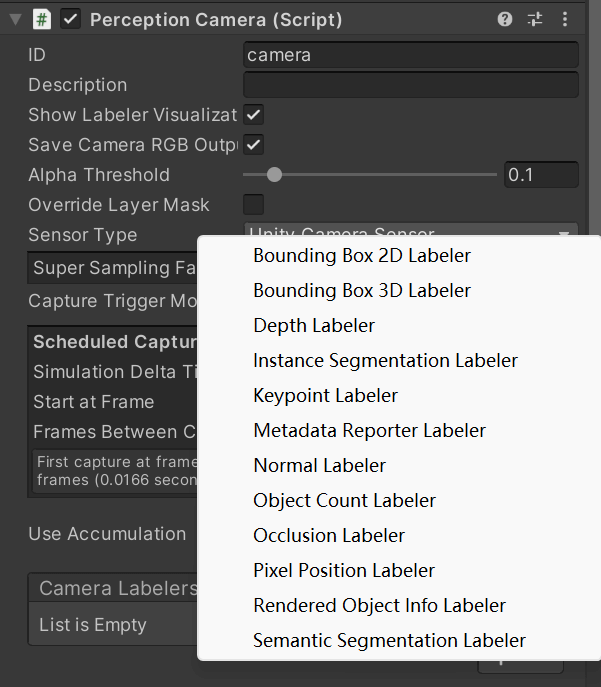Toggle Save Camera RGB Output checkbox

254,145
